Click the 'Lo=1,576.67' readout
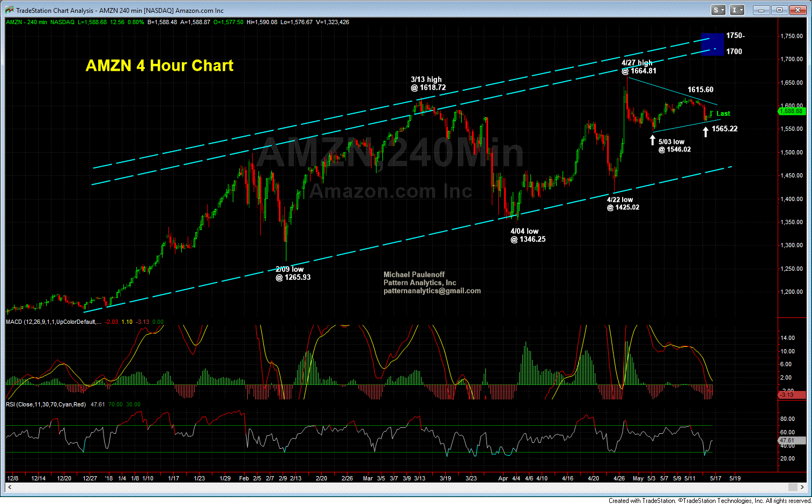 [x=297, y=22]
